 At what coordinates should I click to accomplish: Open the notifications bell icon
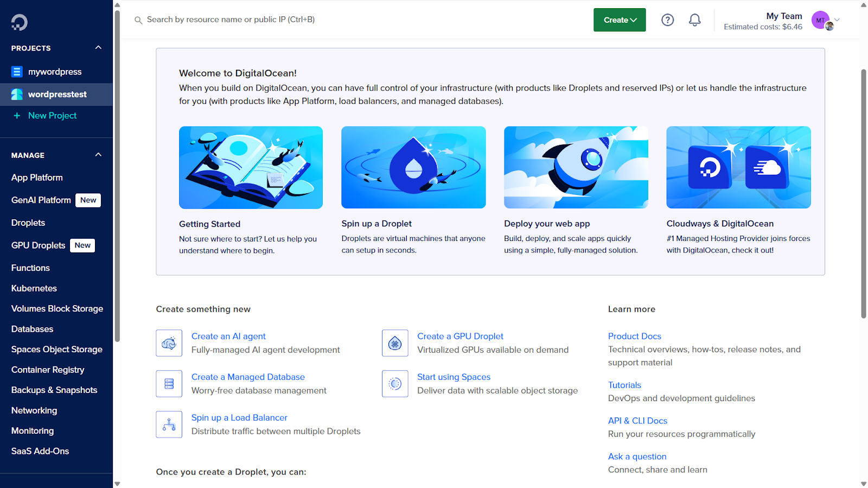(694, 20)
